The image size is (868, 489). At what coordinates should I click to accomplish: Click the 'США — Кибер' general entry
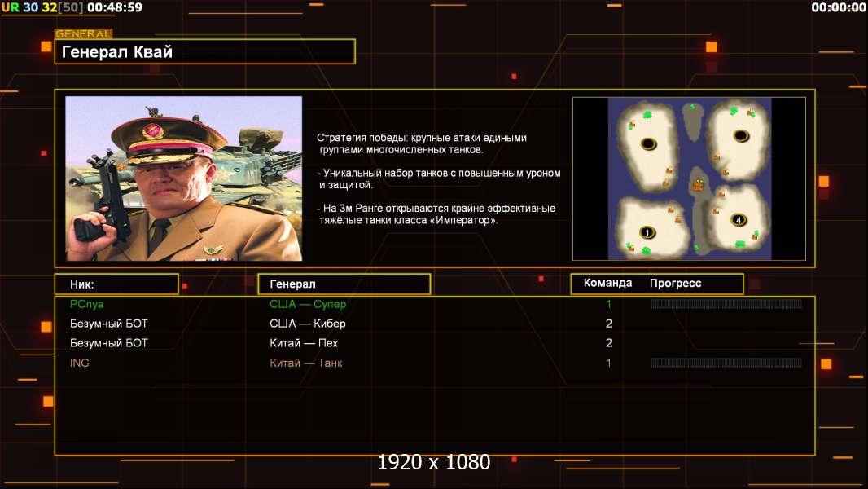pos(307,324)
